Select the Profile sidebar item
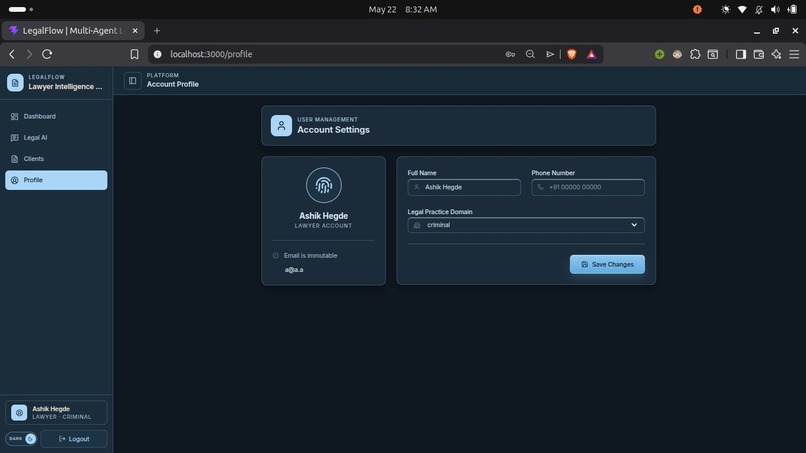806x453 pixels. (x=56, y=180)
